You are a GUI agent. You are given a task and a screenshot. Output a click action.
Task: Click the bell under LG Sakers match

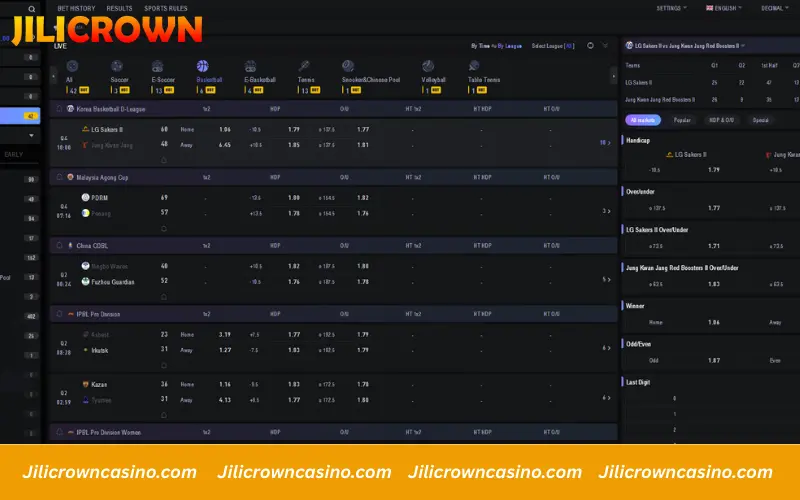164,160
